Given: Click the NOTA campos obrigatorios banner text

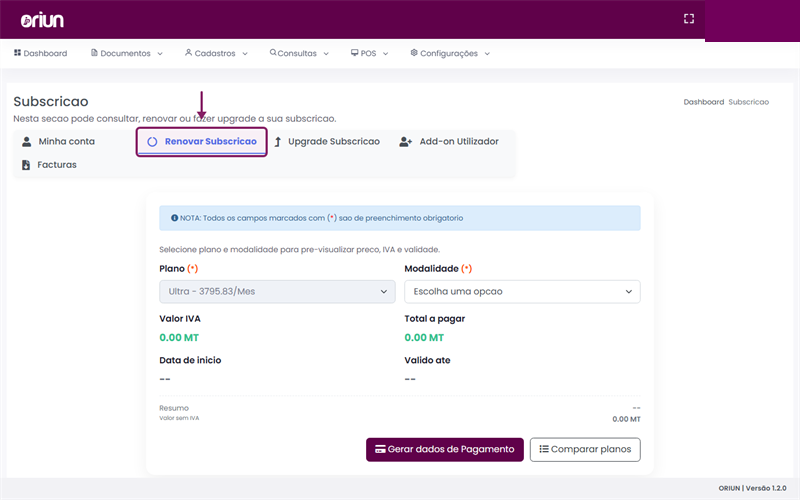Looking at the screenshot, I should (x=321, y=218).
